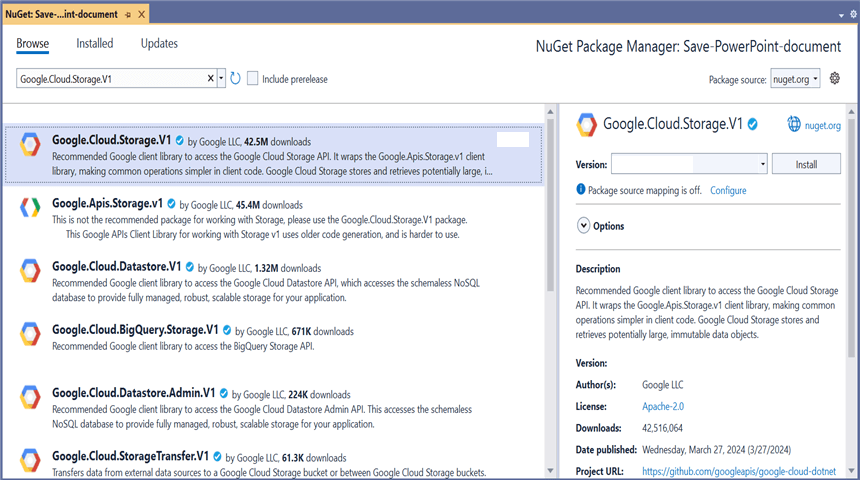Viewport: 860px width, 480px height.
Task: Click the Google.Cloud.Storage.V1 package logo in list
Action: (30, 145)
